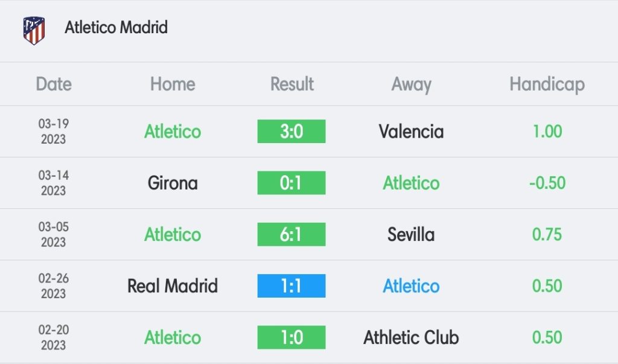The height and width of the screenshot is (364, 618).
Task: Click the Sevilla team name
Action: point(411,234)
